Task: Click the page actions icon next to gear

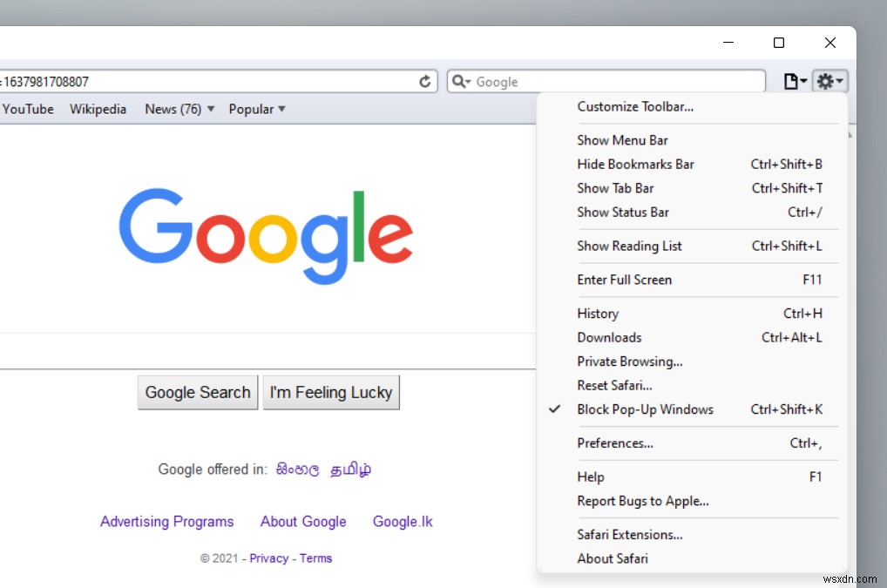Action: [x=791, y=80]
